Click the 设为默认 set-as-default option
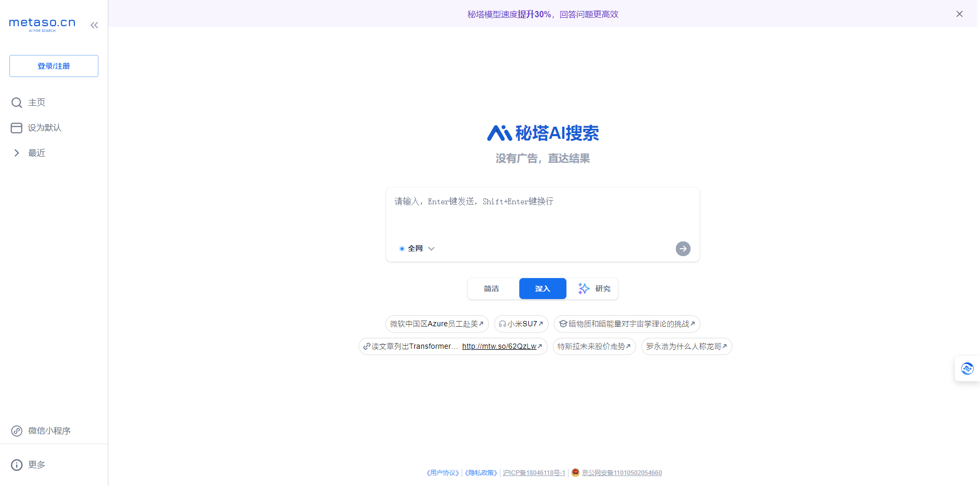Image resolution: width=980 pixels, height=486 pixels. (x=44, y=127)
